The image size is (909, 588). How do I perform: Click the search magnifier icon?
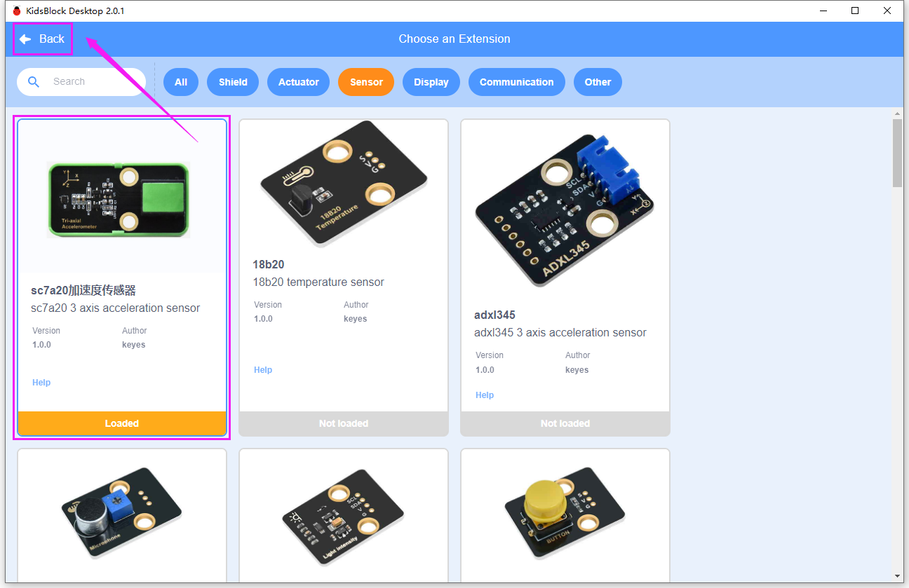[x=34, y=82]
